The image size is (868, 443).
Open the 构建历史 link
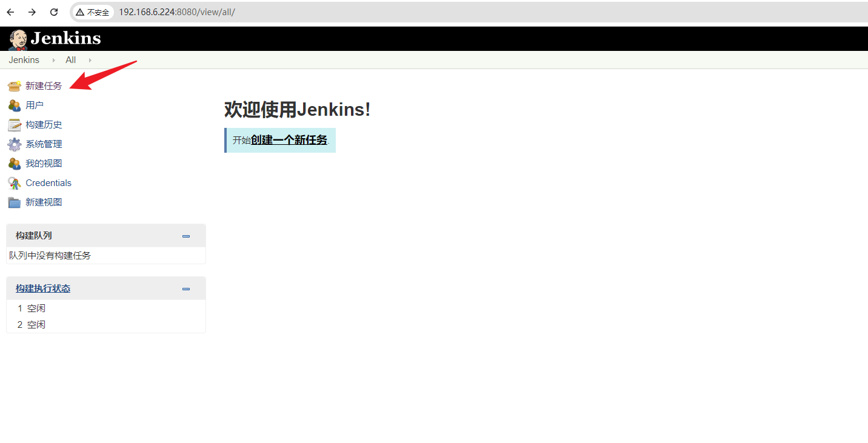click(x=44, y=125)
